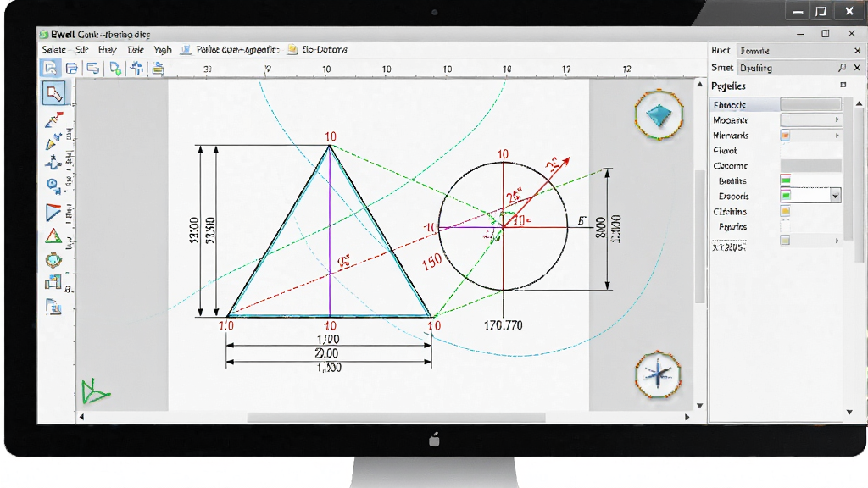Image resolution: width=868 pixels, height=488 pixels.
Task: Clear the Smet field with its X
Action: pyautogui.click(x=857, y=68)
